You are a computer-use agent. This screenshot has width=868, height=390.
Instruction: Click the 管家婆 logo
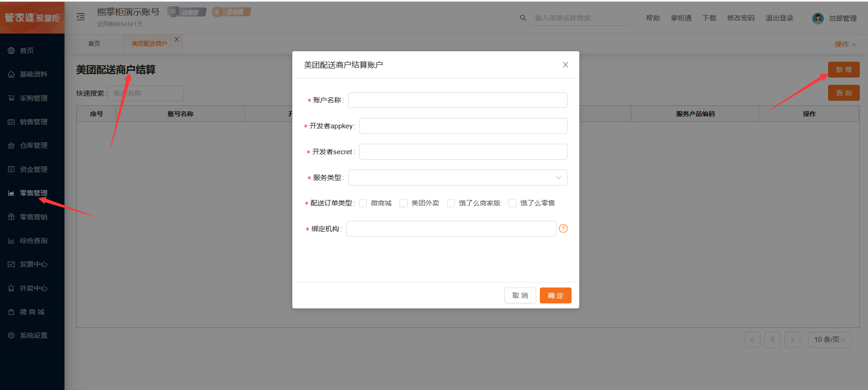coord(32,17)
